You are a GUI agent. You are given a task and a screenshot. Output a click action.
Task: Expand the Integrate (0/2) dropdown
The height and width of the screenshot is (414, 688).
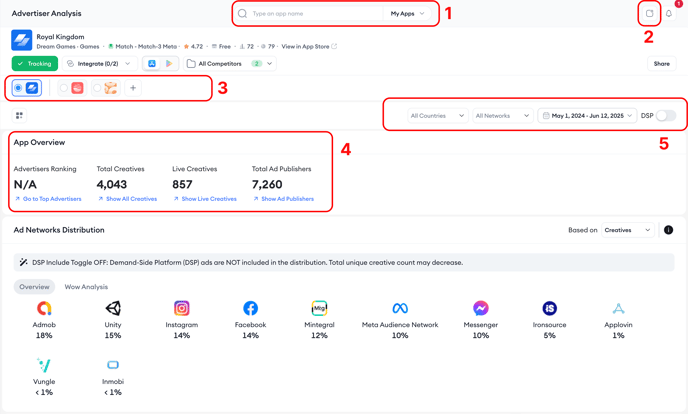click(x=100, y=64)
